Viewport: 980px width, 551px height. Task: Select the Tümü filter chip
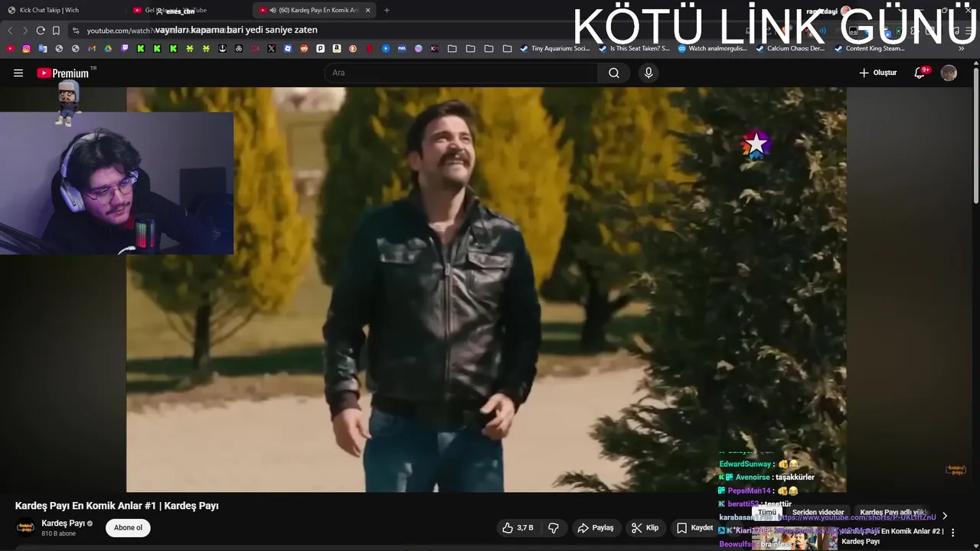tap(767, 513)
